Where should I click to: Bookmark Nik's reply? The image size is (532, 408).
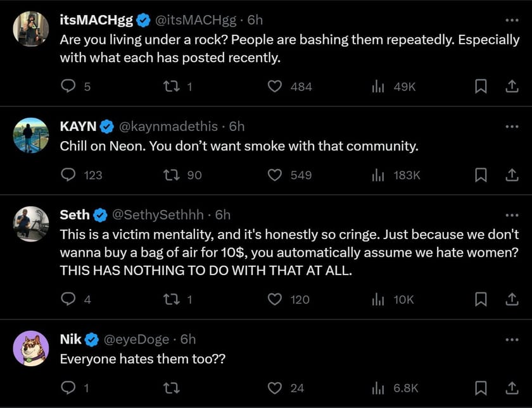481,388
